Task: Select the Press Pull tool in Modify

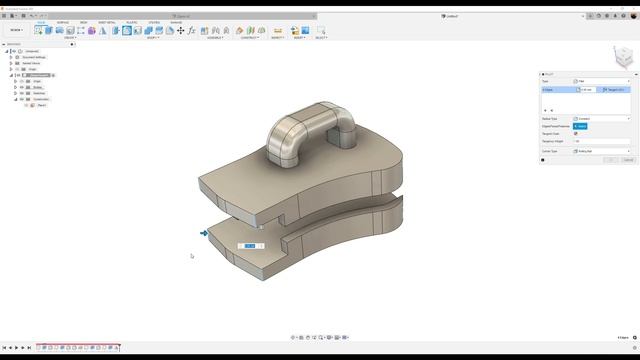Action: point(116,30)
